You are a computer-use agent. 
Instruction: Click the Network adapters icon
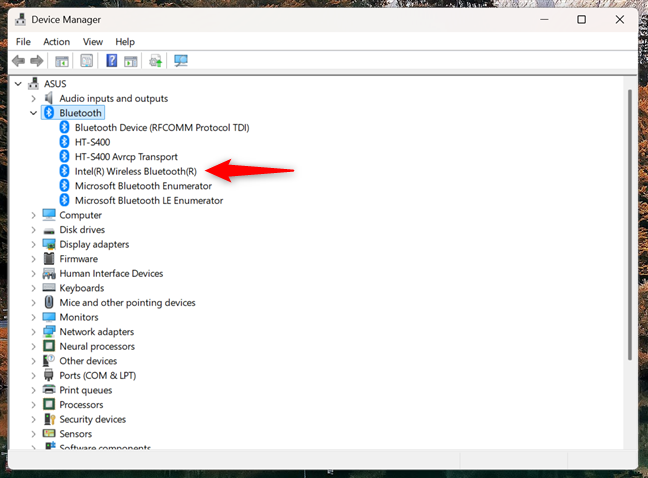click(49, 331)
